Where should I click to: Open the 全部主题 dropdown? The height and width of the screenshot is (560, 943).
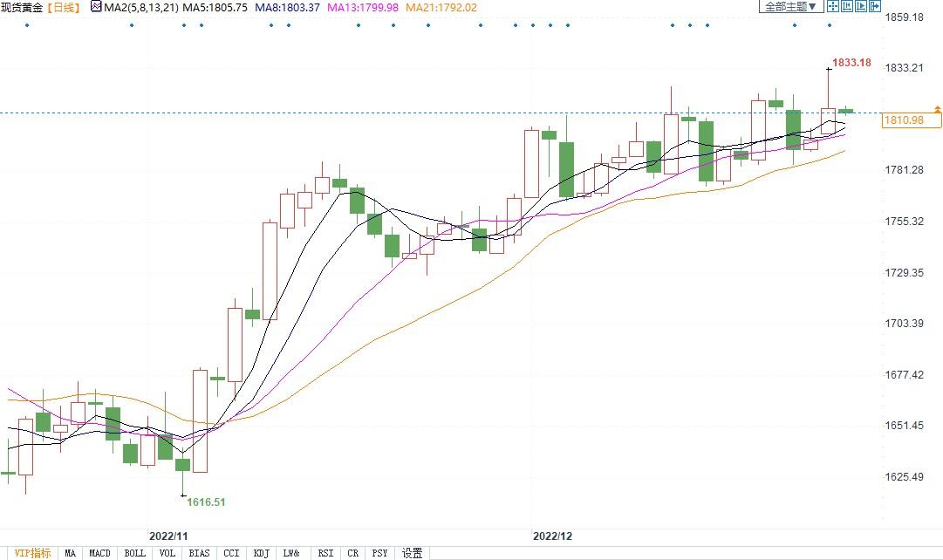[x=790, y=7]
